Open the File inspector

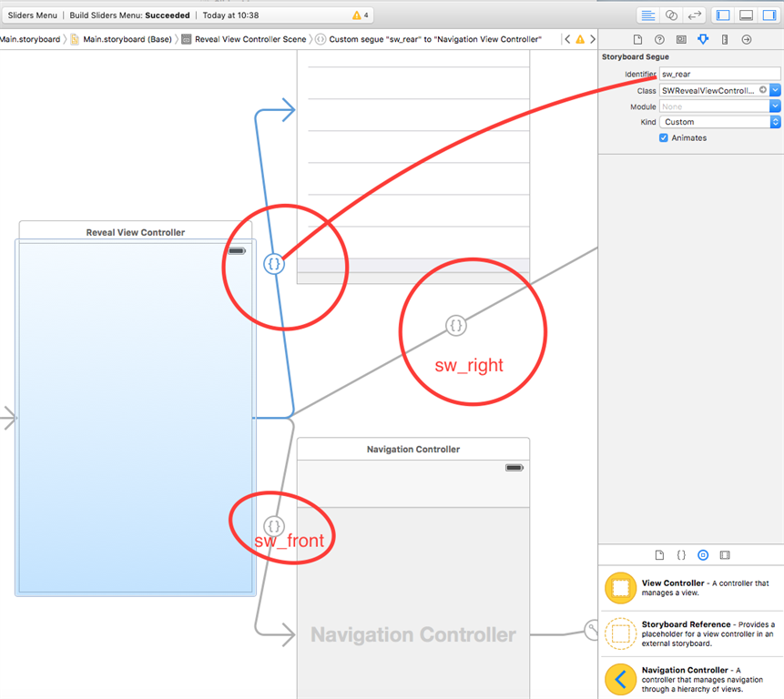[637, 39]
